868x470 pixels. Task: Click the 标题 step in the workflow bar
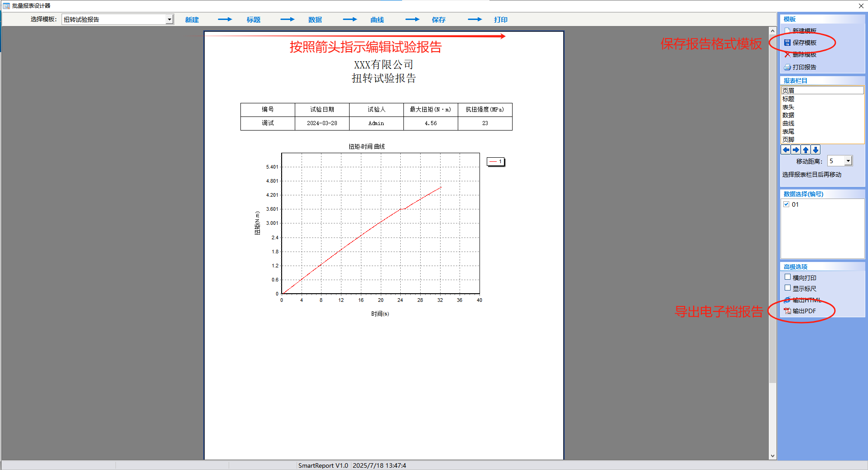(253, 19)
